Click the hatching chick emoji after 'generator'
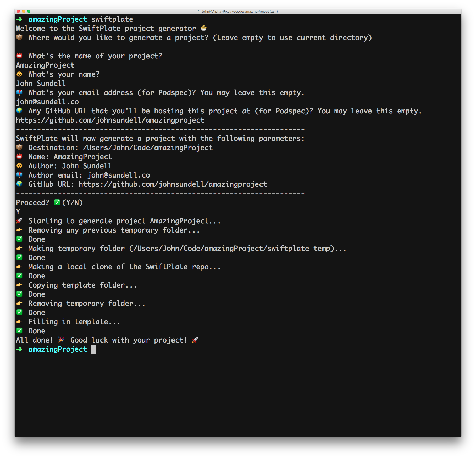 pyautogui.click(x=204, y=28)
